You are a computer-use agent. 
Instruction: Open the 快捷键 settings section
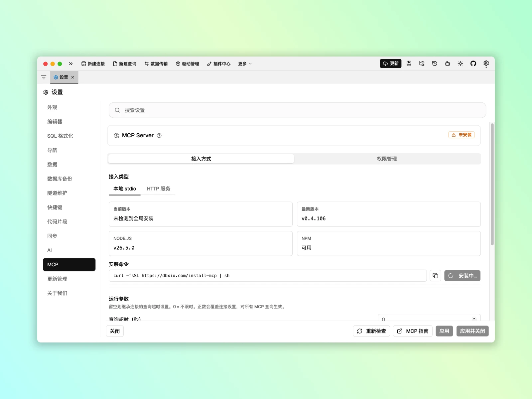(69, 207)
